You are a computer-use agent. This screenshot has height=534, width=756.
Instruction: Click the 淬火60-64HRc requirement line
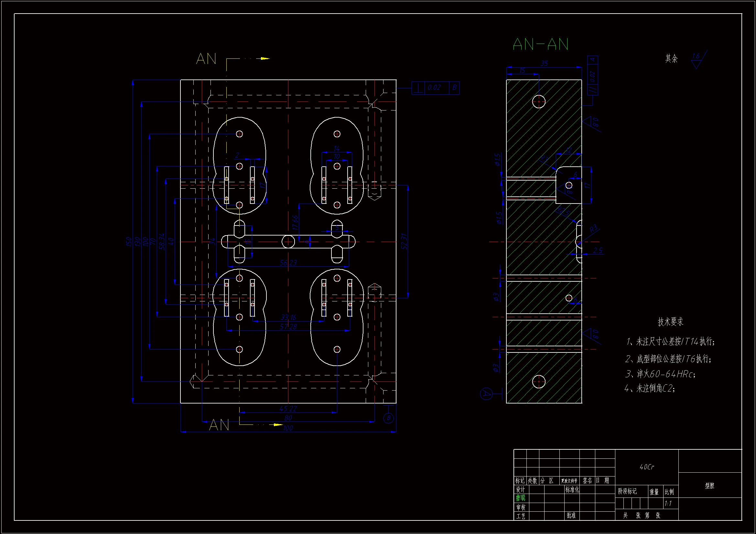pos(660,374)
